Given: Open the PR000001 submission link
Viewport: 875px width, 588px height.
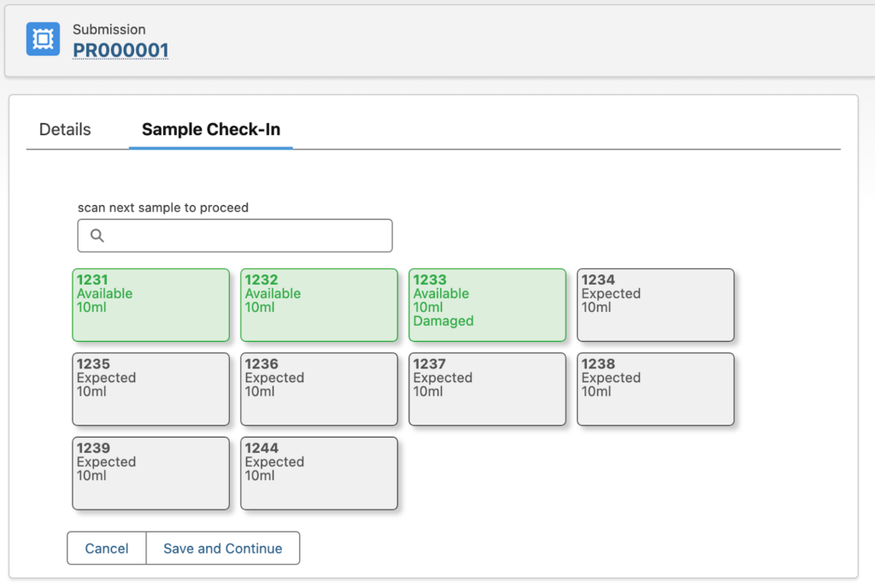Looking at the screenshot, I should click(120, 50).
